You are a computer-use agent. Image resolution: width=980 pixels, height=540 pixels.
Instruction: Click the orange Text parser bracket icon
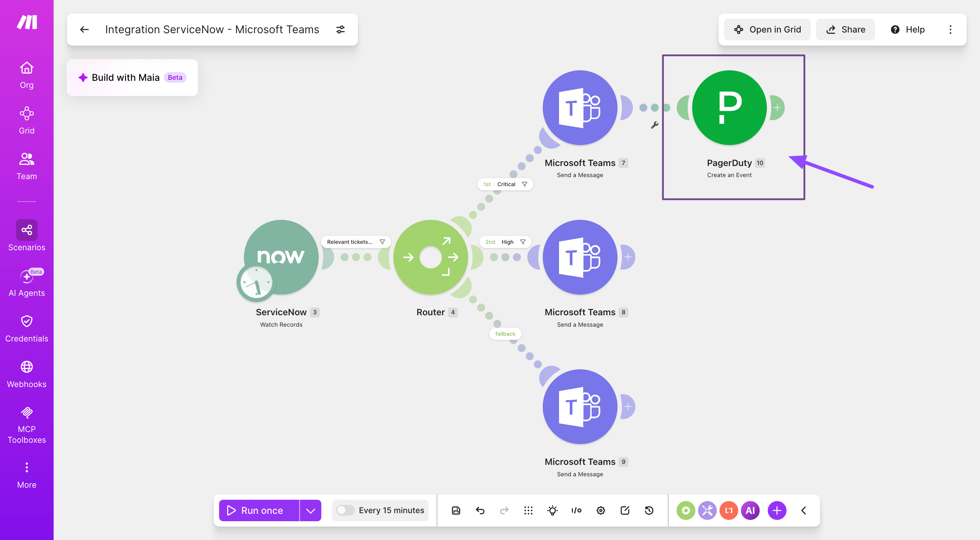tap(729, 510)
